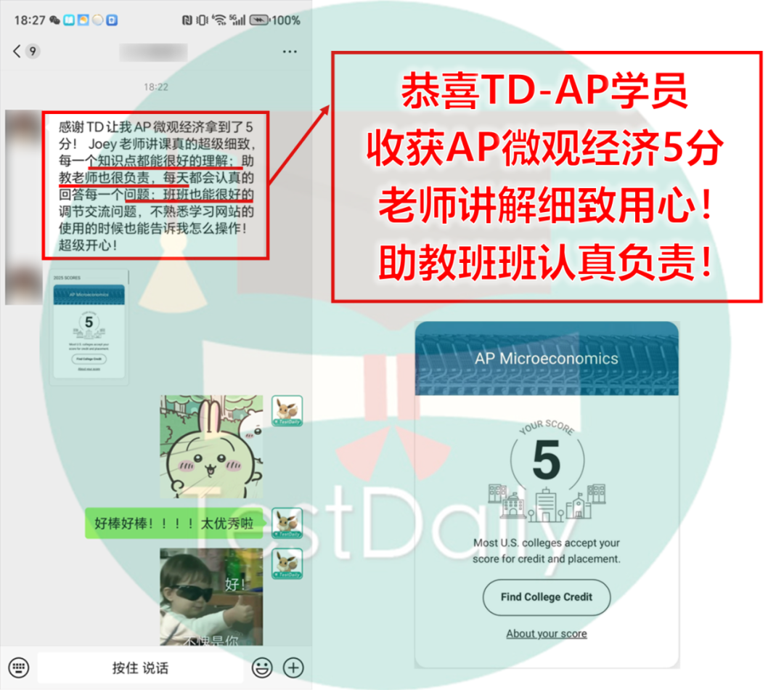Tap the blurred sender avatar beside feedback
The image size is (784, 690).
click(x=23, y=128)
